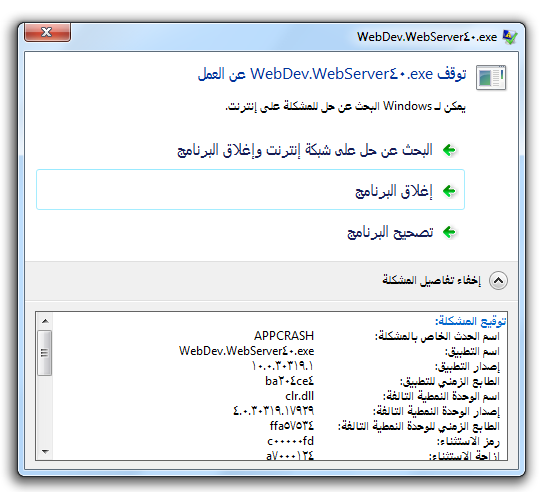The width and height of the screenshot is (546, 492).
Task: Click the title bar application icon
Action: [509, 37]
